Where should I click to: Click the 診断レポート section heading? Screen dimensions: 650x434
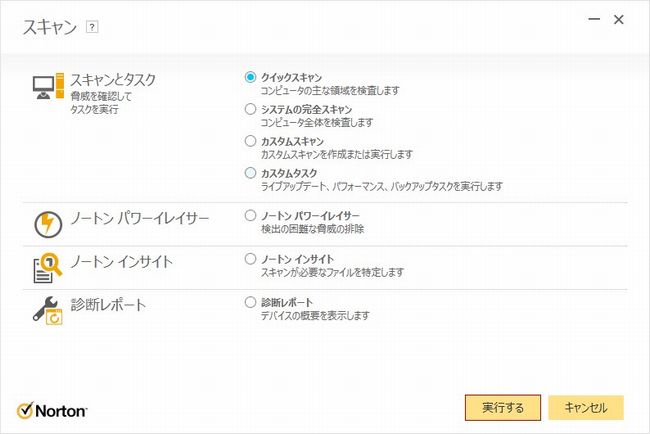pos(107,304)
